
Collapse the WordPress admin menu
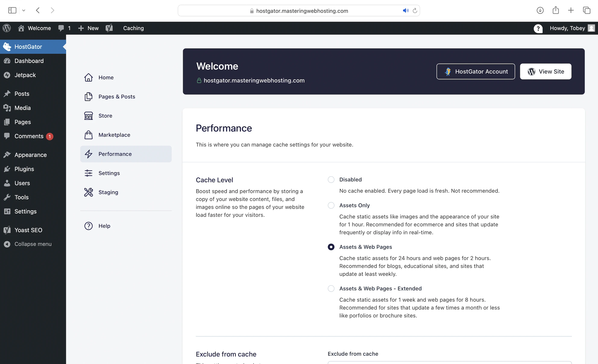click(32, 244)
